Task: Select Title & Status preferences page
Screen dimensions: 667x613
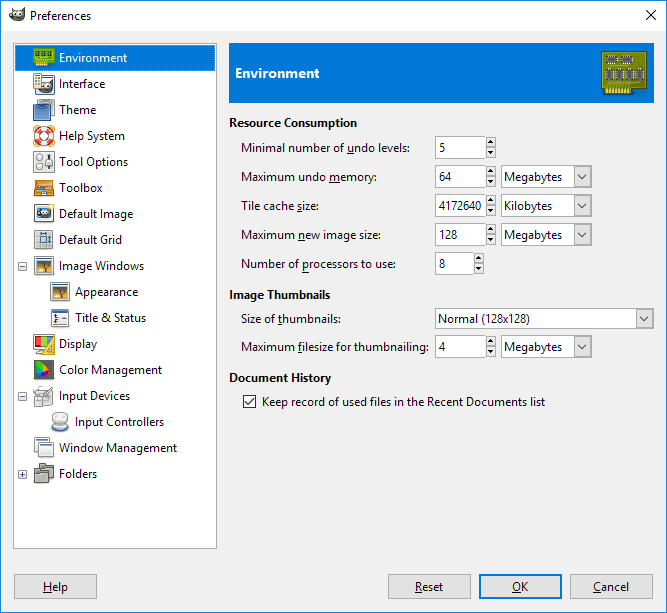Action: [x=110, y=318]
